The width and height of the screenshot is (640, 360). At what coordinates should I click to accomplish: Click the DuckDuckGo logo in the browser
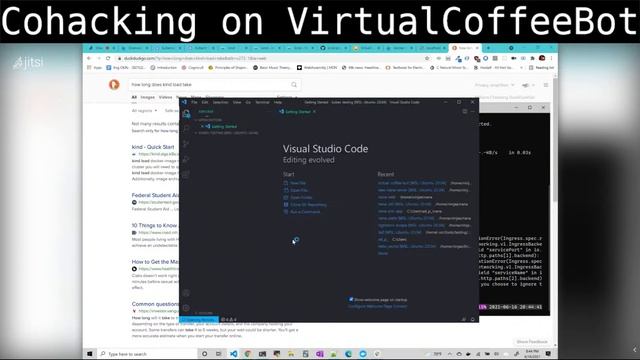[x=114, y=84]
